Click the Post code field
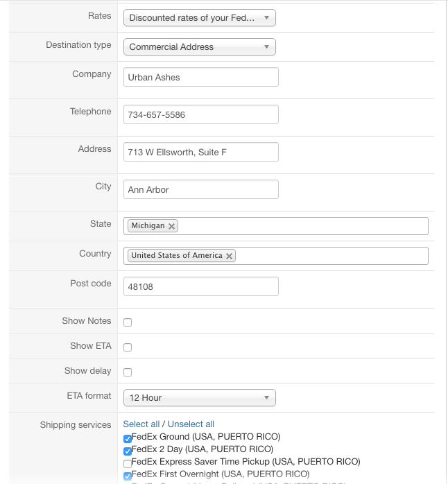Image resolution: width=448 pixels, height=484 pixels. (201, 287)
